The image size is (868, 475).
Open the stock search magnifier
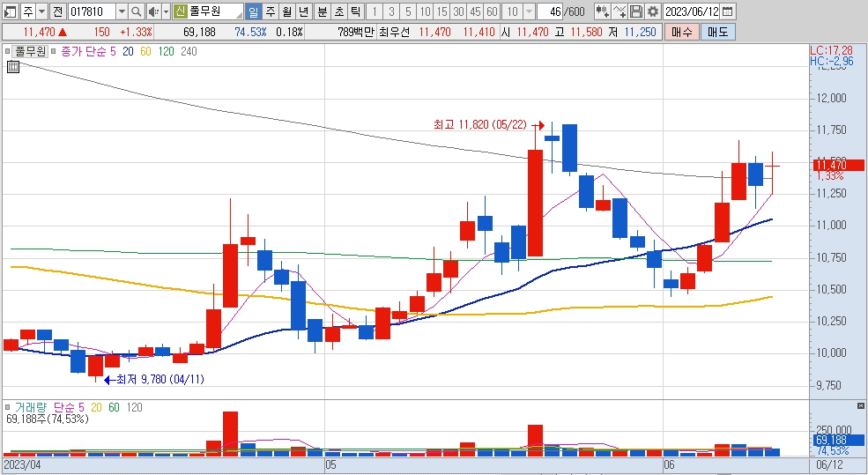(x=137, y=11)
